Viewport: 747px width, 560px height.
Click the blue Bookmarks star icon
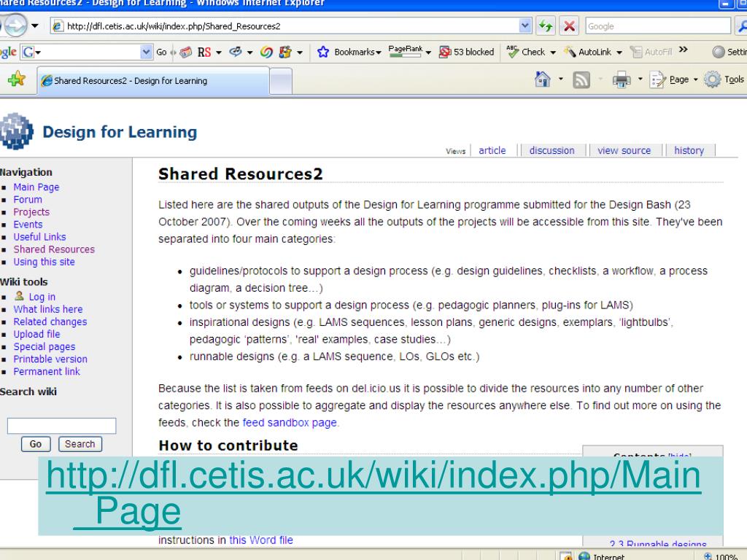[x=323, y=52]
